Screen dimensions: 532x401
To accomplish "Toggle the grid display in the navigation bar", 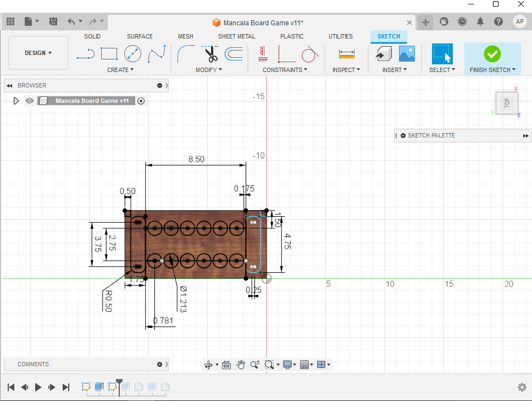I will coord(306,364).
